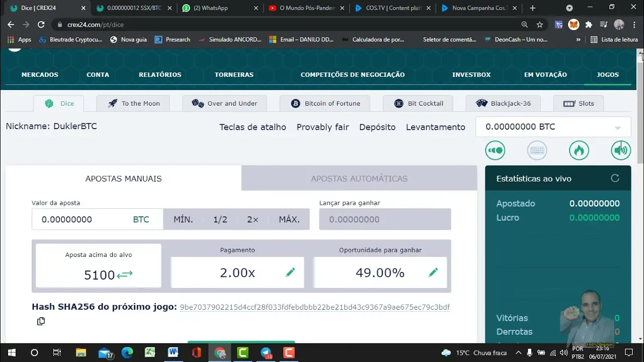Screen dimensions: 644x362
Task: Refresh the live statistics panel
Action: click(x=615, y=178)
